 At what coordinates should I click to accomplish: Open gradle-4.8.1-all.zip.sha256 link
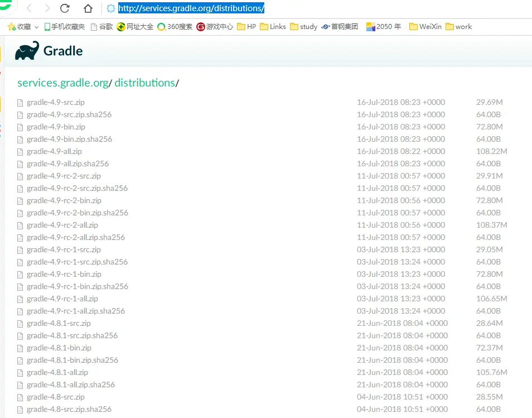tap(71, 385)
